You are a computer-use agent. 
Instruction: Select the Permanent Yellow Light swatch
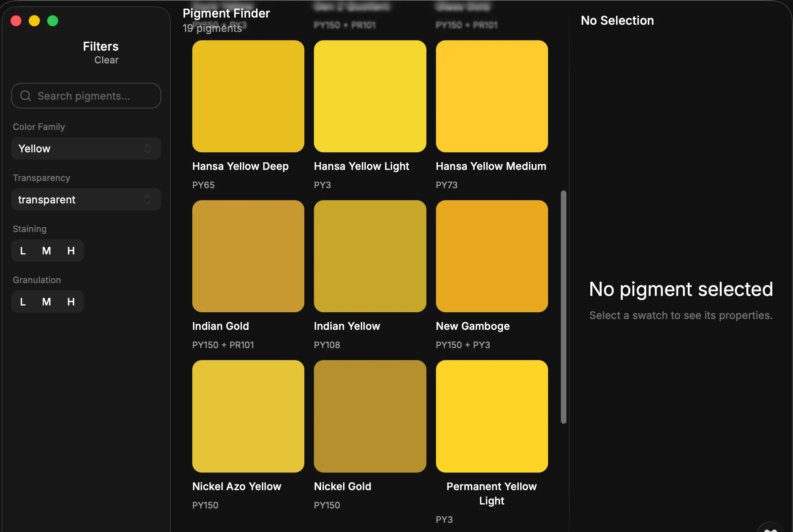[492, 416]
